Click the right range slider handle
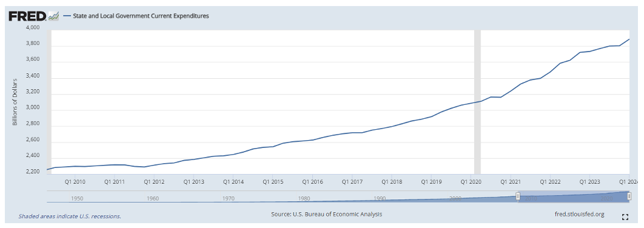This screenshot has width=644, height=228. coord(629,197)
